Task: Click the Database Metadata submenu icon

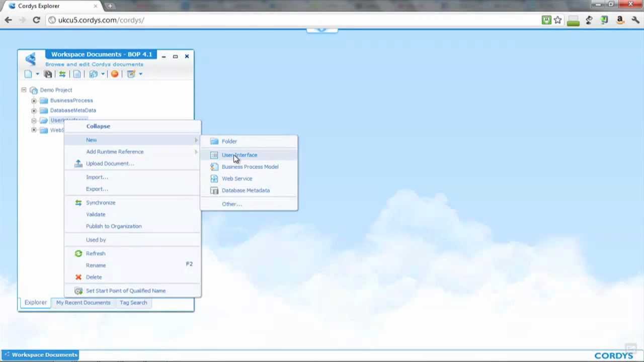Action: (x=214, y=191)
